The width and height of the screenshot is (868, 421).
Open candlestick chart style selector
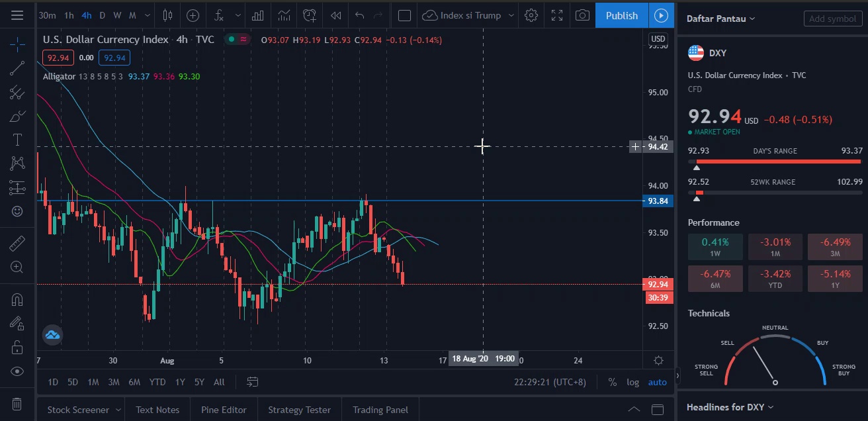pos(167,15)
